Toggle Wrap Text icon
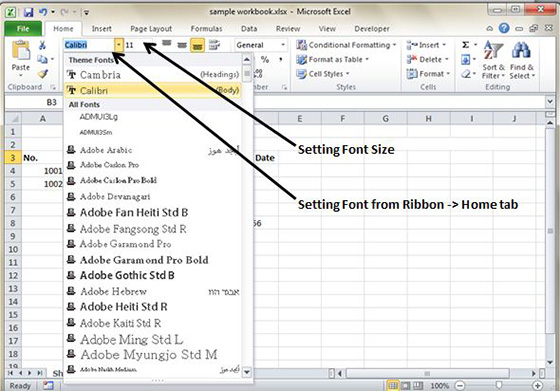This screenshot has height=391, width=560. 214,45
